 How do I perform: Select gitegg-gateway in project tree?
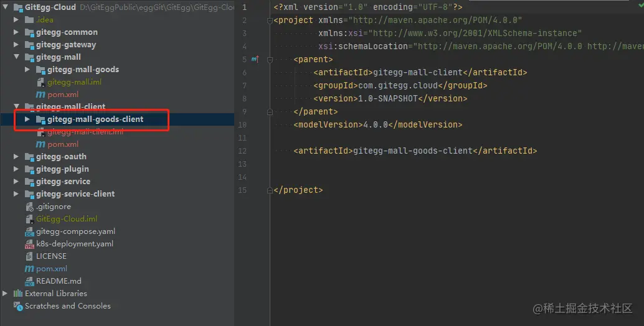[66, 45]
